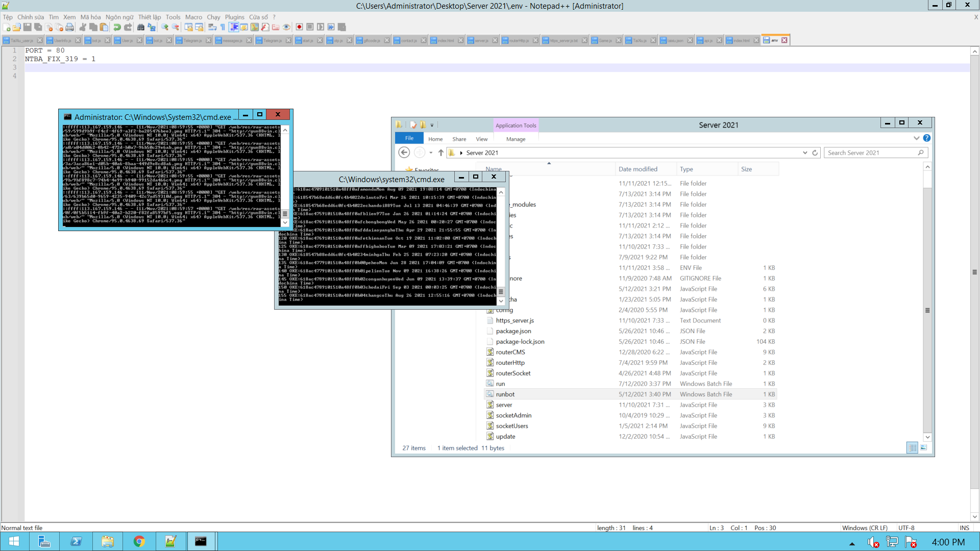
Task: Open UTF-8 encoding selector in status bar
Action: pyautogui.click(x=906, y=528)
